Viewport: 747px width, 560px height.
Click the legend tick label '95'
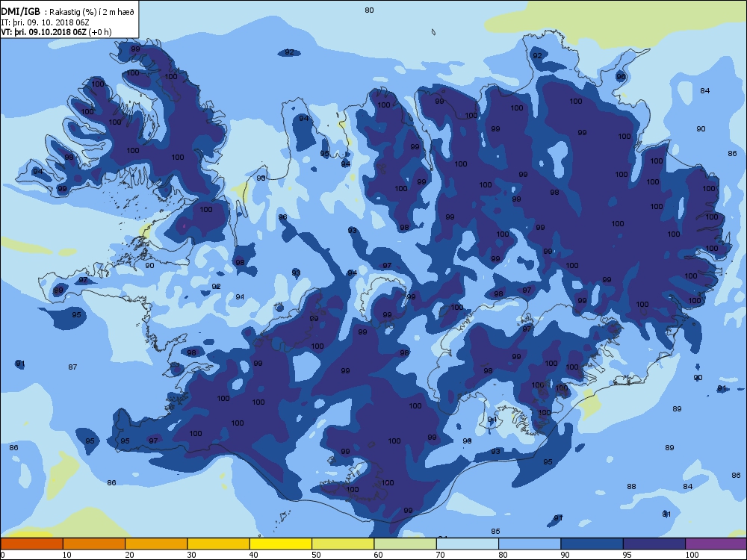point(627,554)
